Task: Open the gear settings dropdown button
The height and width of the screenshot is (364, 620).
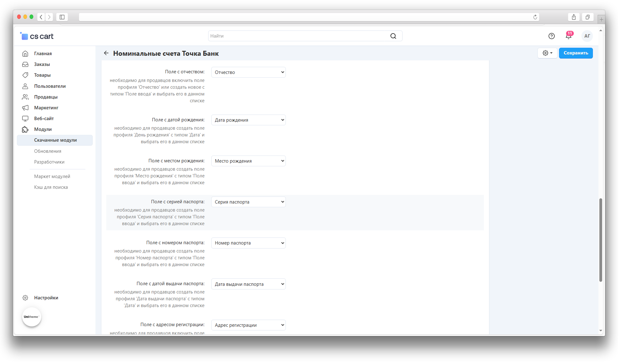Action: click(547, 53)
